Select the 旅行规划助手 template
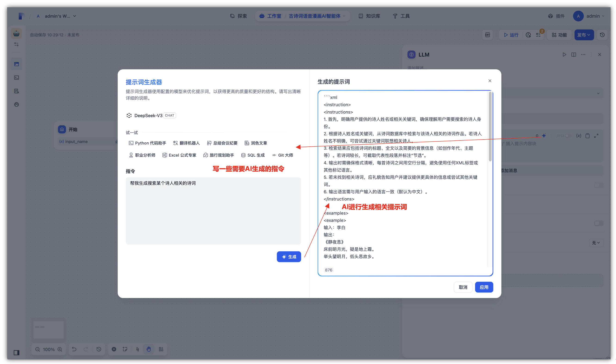This screenshot has height=364, width=616. (x=219, y=155)
